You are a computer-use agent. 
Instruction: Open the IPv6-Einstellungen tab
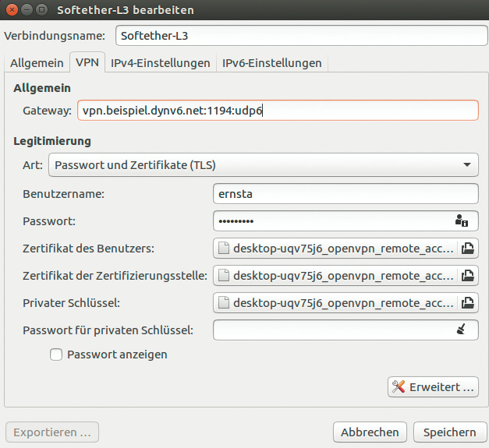[271, 63]
